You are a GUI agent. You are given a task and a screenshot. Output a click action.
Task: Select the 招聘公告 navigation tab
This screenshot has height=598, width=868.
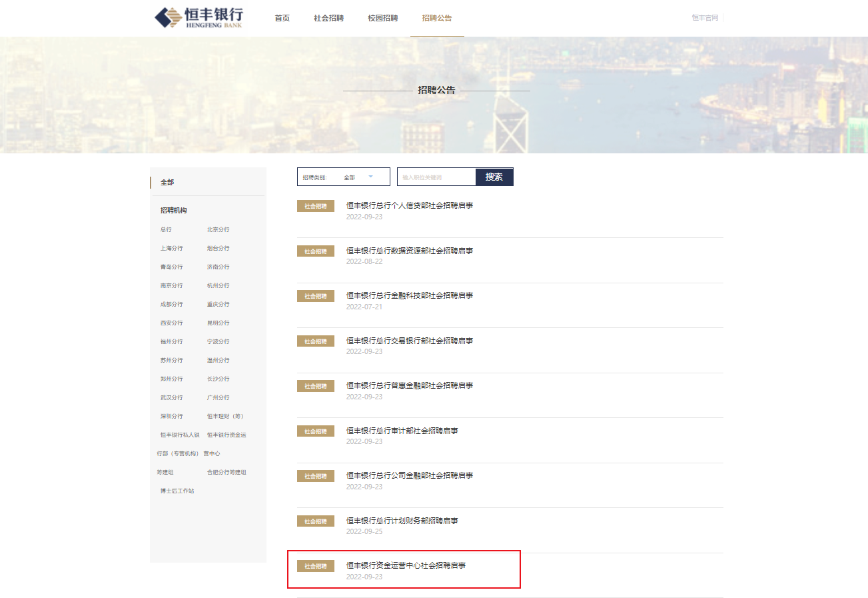[437, 18]
